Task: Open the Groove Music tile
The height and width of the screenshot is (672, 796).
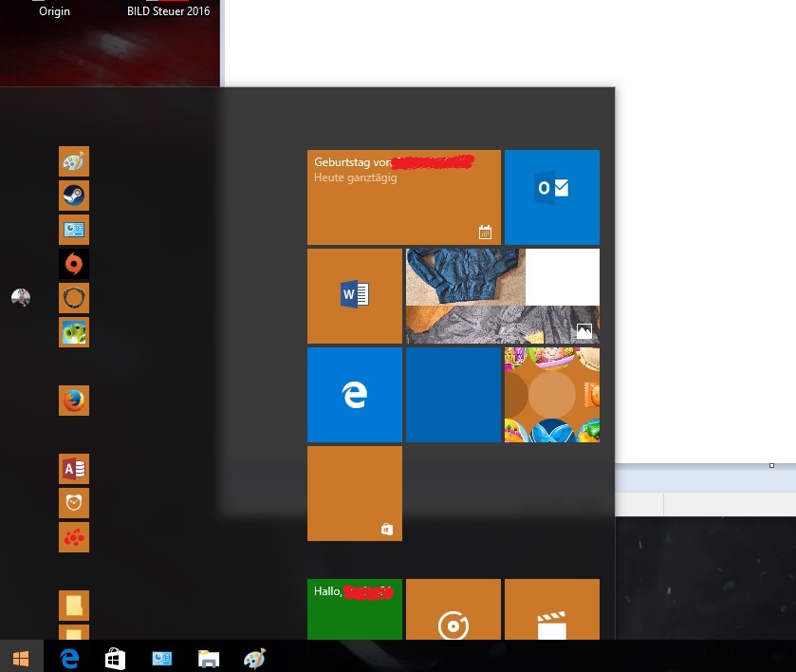Action: pos(454,609)
